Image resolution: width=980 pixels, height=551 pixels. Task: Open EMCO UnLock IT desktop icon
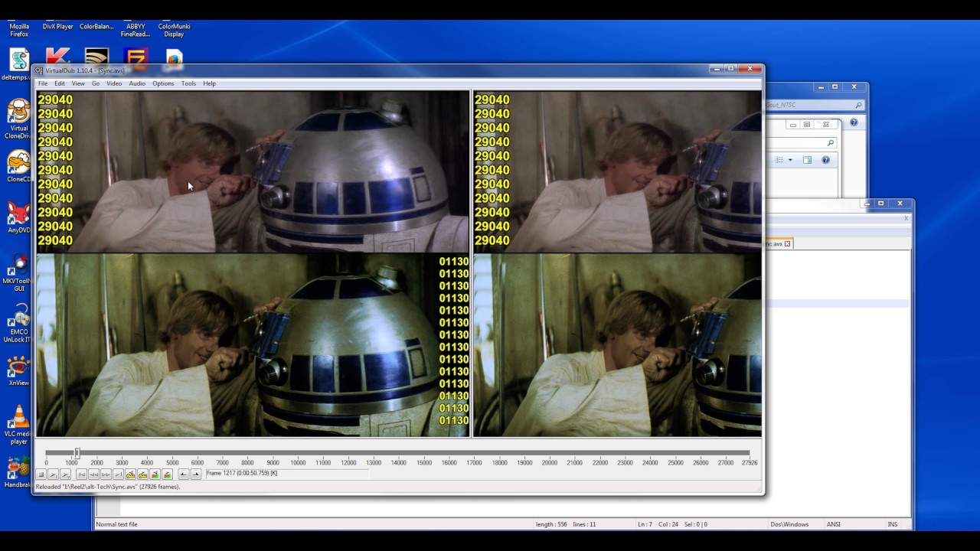18,324
